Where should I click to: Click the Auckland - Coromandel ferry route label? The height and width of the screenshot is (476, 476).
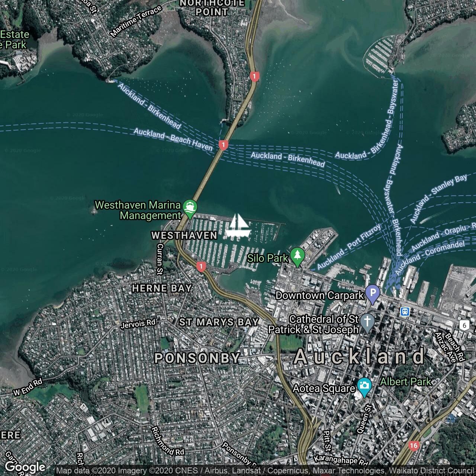point(430,257)
